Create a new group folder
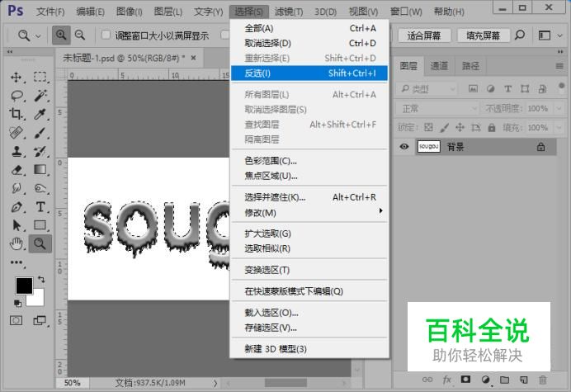The image size is (571, 392). tap(504, 380)
